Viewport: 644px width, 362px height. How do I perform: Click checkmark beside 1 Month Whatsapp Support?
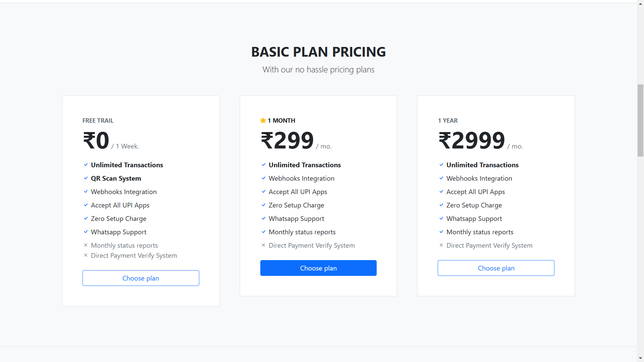(x=264, y=219)
